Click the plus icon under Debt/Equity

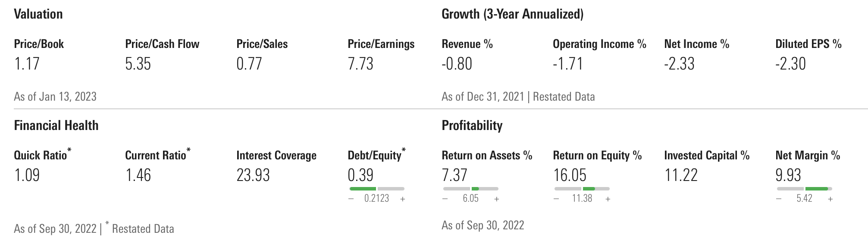[x=403, y=199]
